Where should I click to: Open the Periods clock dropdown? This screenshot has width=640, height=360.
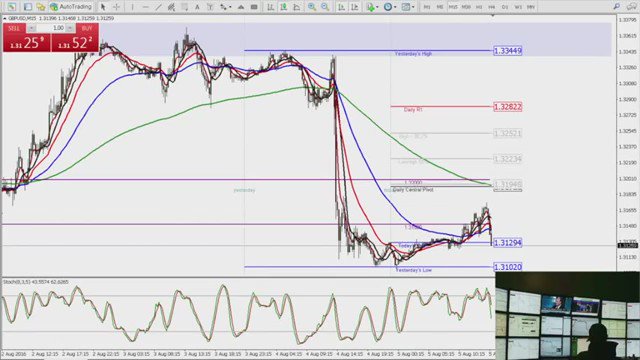pyautogui.click(x=389, y=7)
